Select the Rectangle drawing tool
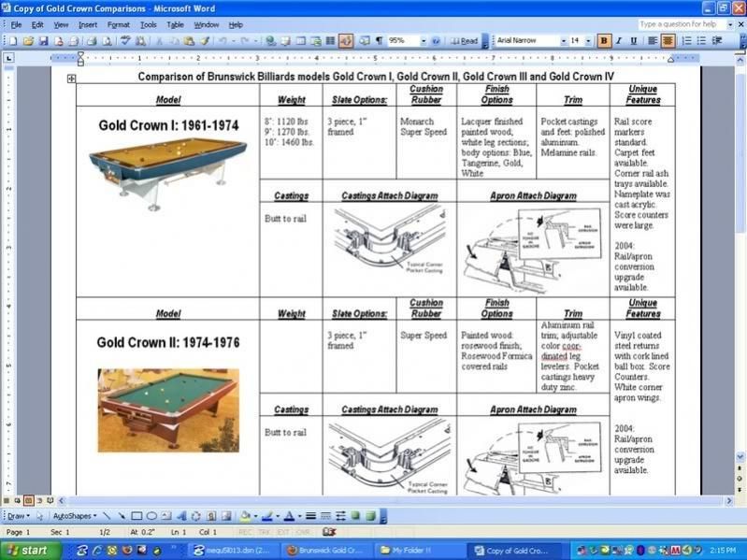 coord(136,516)
